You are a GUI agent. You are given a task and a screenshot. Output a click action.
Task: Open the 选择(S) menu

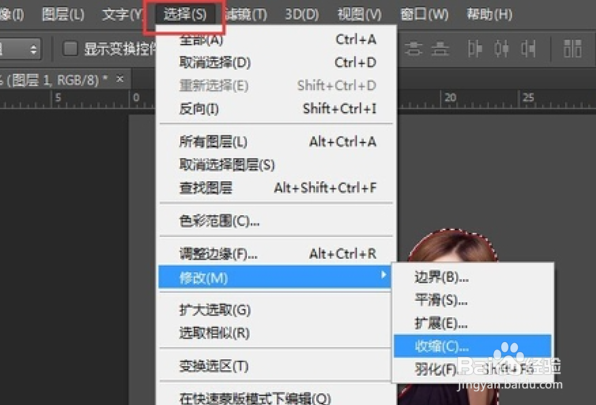pyautogui.click(x=185, y=15)
